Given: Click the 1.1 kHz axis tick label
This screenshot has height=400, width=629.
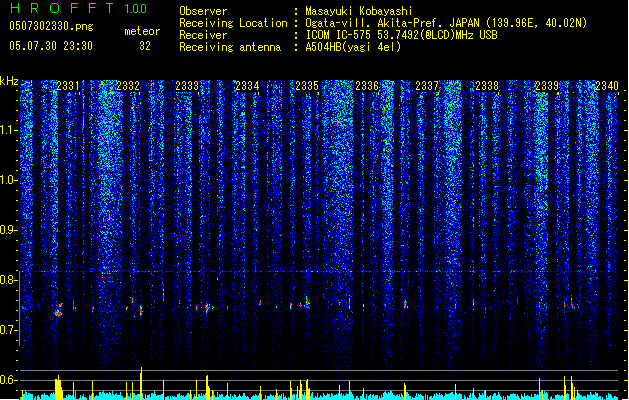Looking at the screenshot, I should coord(8,130).
